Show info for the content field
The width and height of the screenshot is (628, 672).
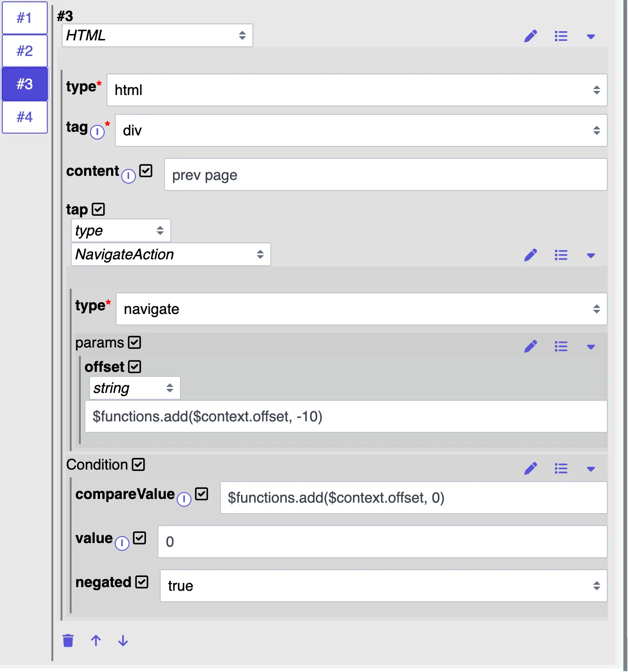(129, 176)
